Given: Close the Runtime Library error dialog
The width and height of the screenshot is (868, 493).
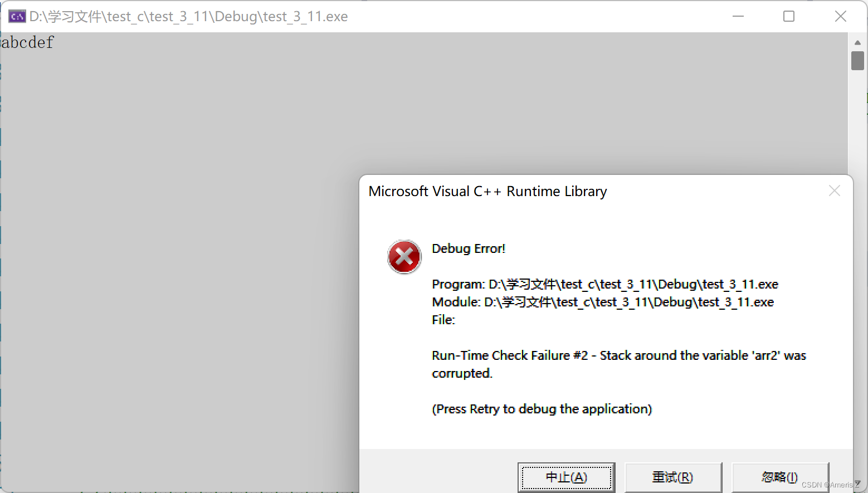Looking at the screenshot, I should click(834, 191).
